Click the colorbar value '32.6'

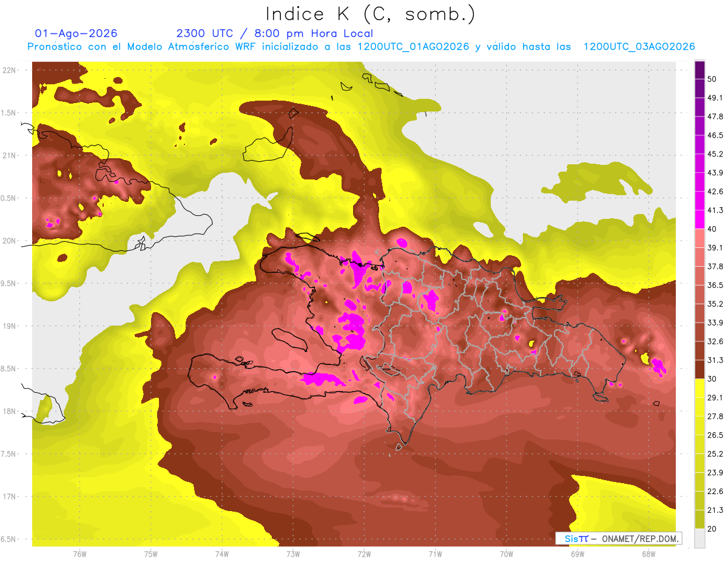pos(715,341)
